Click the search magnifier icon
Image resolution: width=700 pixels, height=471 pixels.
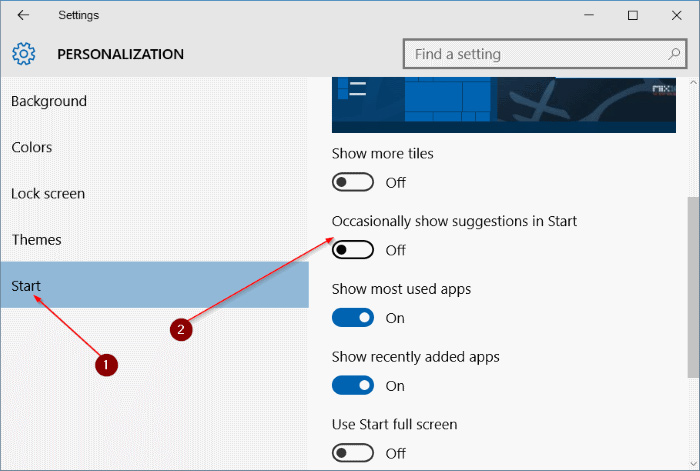click(674, 54)
